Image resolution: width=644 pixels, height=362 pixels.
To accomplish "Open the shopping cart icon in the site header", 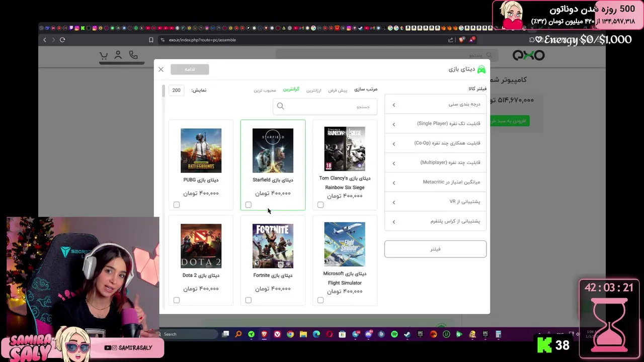I will [x=104, y=55].
